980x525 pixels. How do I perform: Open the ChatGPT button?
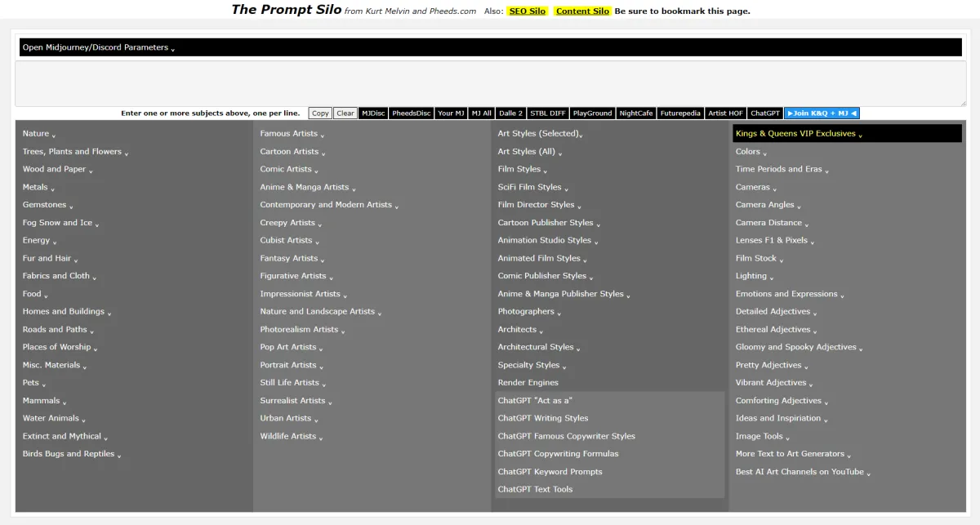(765, 113)
